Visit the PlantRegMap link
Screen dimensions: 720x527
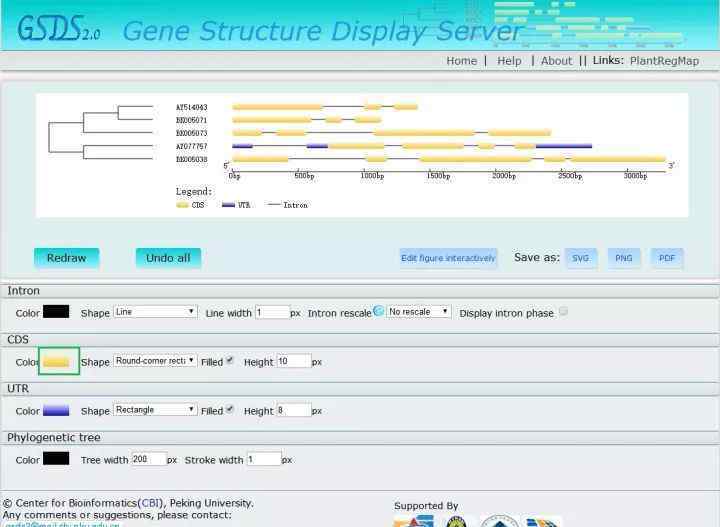[664, 61]
